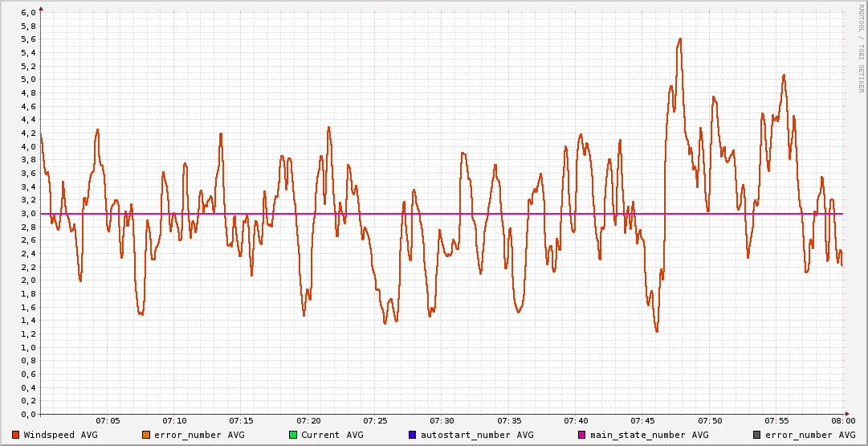Viewport: 868px width, 446px height.
Task: Click the red Windspeed AVG legend swatch
Action: click(16, 435)
